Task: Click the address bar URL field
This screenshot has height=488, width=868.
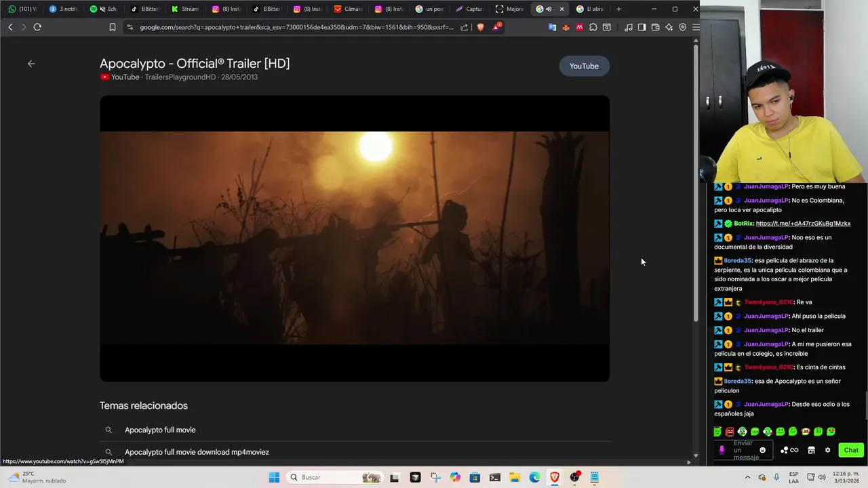Action: click(x=297, y=27)
